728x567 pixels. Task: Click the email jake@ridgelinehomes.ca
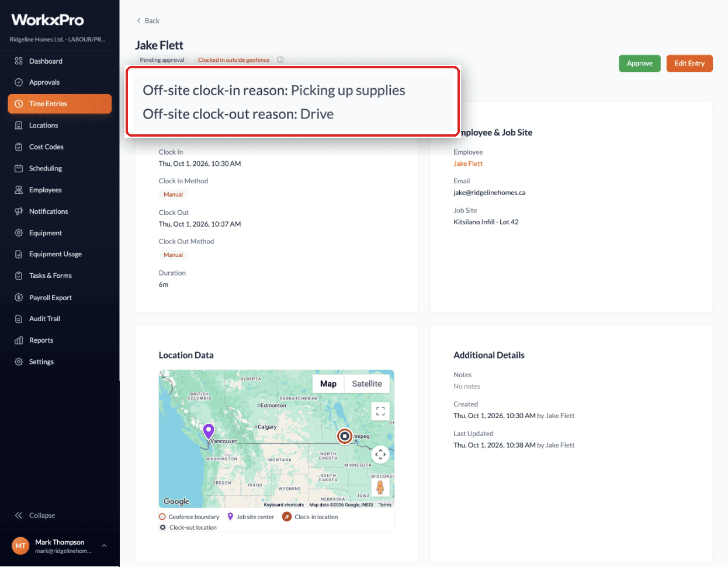click(x=490, y=193)
